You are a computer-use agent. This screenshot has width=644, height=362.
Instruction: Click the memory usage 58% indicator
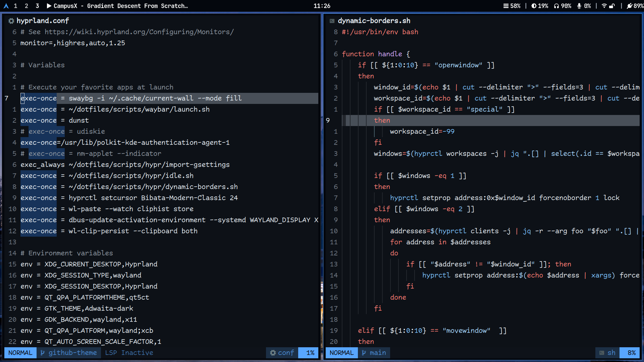(x=512, y=6)
